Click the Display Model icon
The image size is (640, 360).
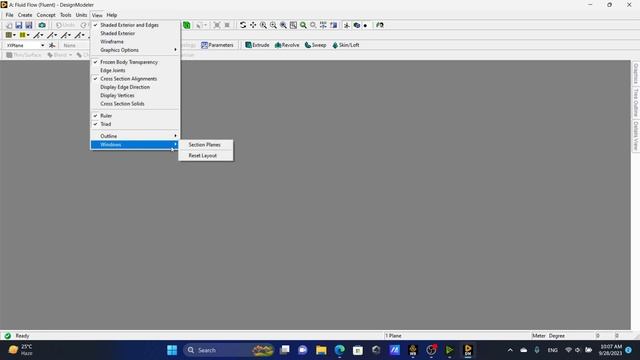[357, 25]
